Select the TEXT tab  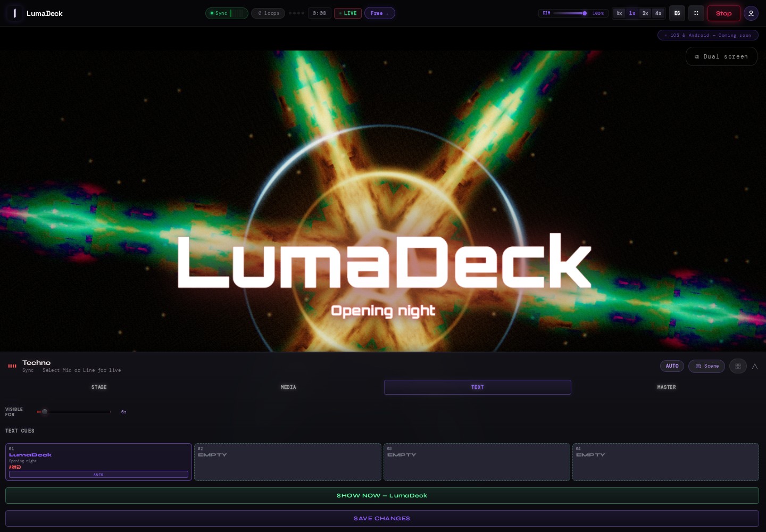click(x=478, y=387)
